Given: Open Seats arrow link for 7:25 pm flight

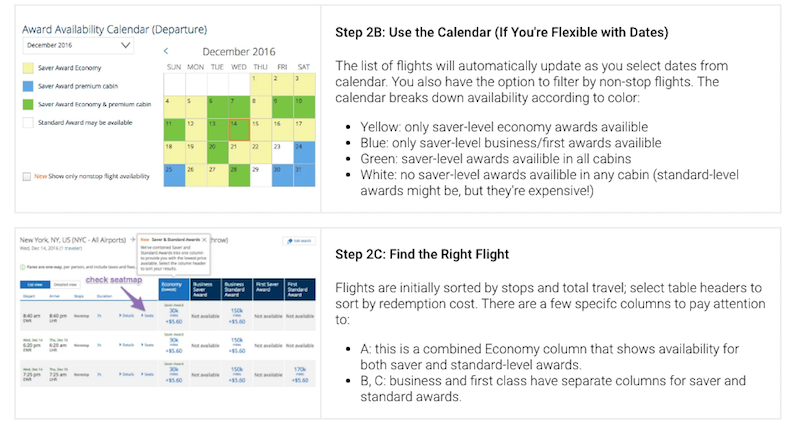Looking at the screenshot, I should pyautogui.click(x=147, y=374).
